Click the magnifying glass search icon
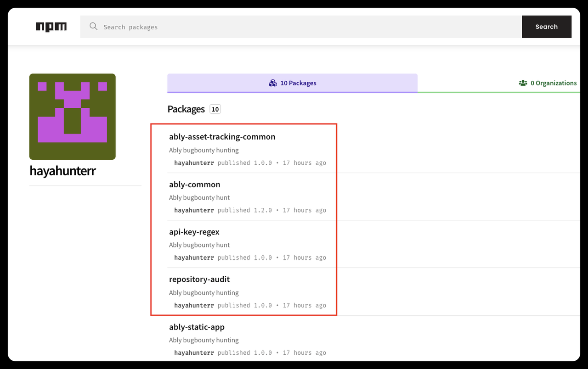The width and height of the screenshot is (588, 369). click(x=94, y=27)
